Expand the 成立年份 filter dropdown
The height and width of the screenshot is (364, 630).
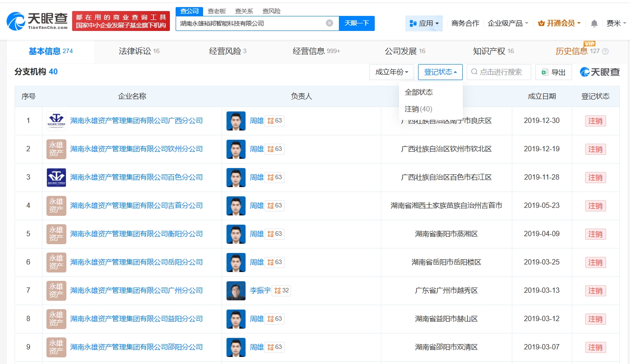(x=392, y=72)
